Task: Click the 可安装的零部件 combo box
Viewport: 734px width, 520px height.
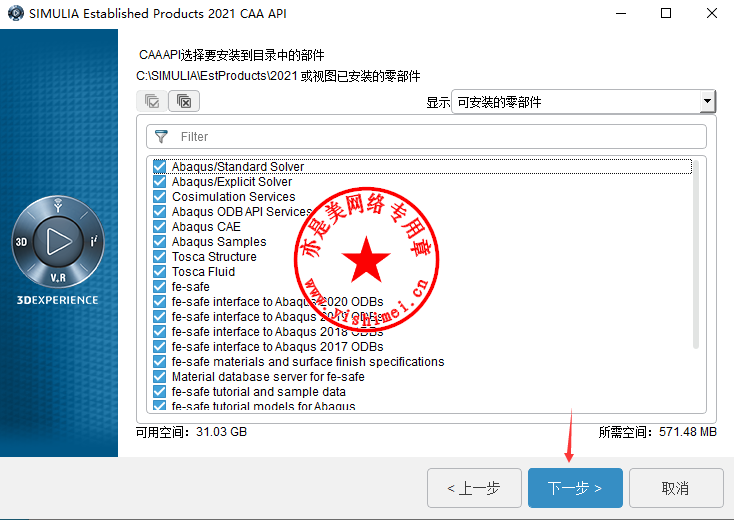Action: pyautogui.click(x=583, y=102)
